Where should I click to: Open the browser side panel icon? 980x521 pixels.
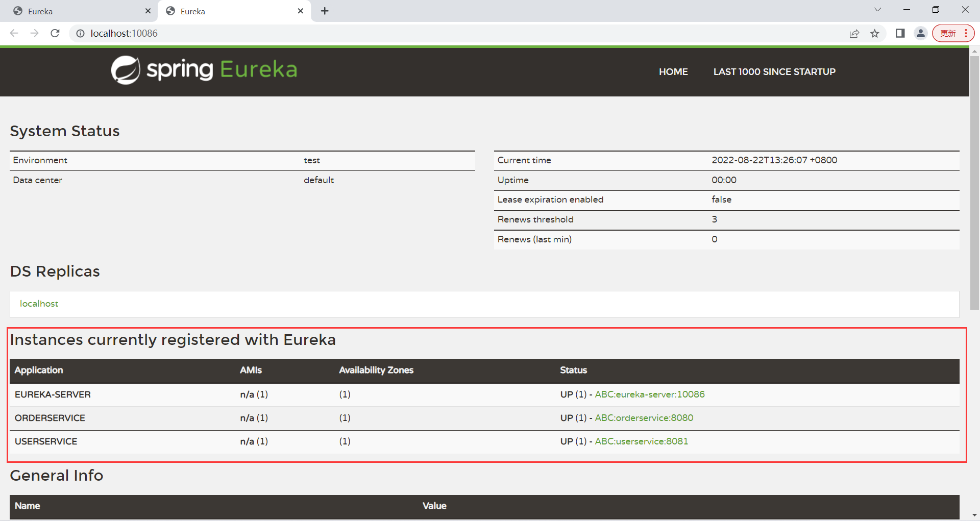point(900,33)
